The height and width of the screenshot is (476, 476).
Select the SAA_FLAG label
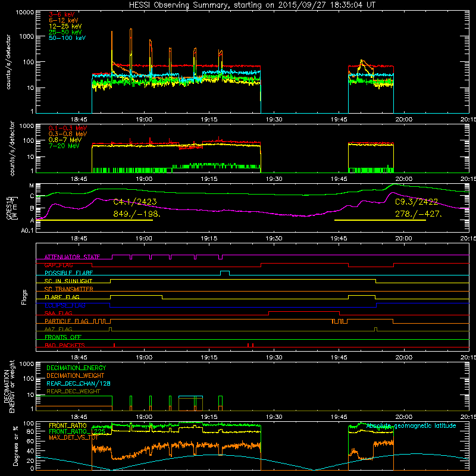58,313
